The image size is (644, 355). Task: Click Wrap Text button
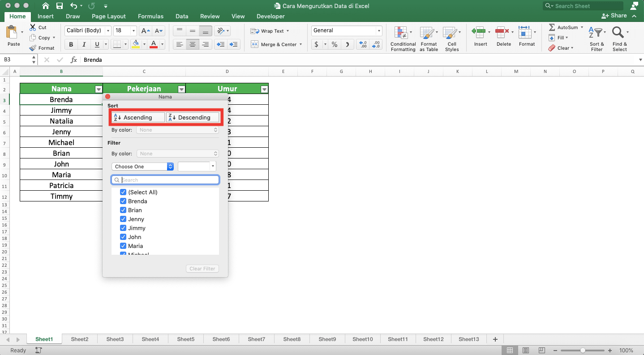pyautogui.click(x=270, y=31)
